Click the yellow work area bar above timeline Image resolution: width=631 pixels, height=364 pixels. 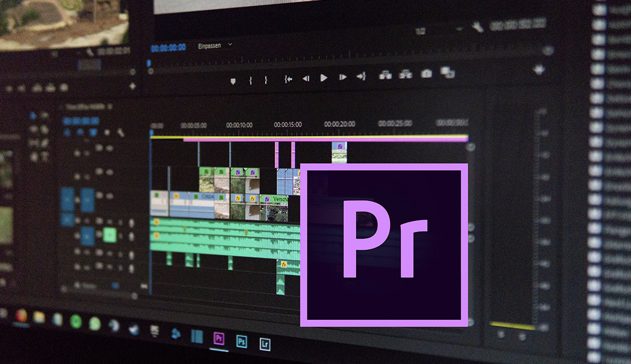point(309,136)
